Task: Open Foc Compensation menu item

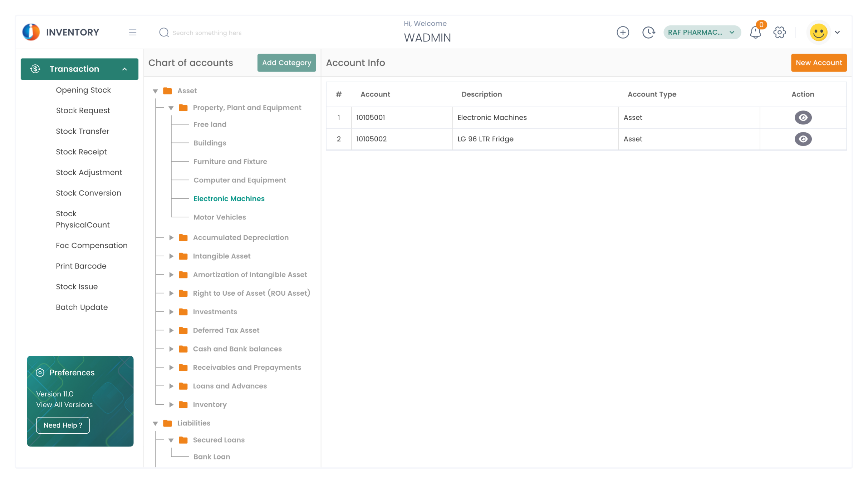Action: coord(92,246)
